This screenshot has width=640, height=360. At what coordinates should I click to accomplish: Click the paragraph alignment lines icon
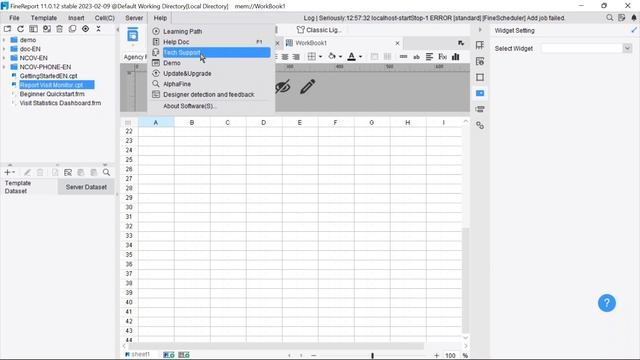(x=429, y=57)
